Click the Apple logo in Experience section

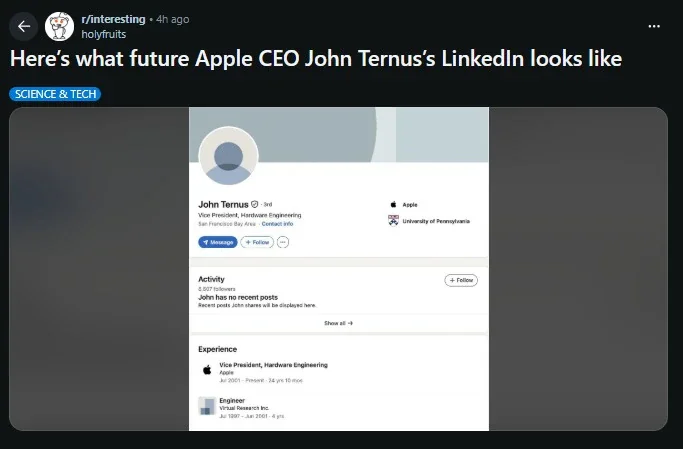click(206, 369)
